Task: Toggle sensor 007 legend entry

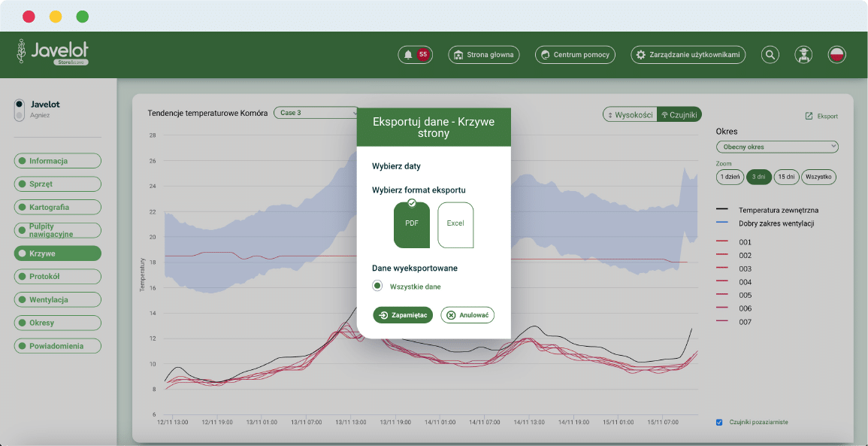Action: [734, 322]
